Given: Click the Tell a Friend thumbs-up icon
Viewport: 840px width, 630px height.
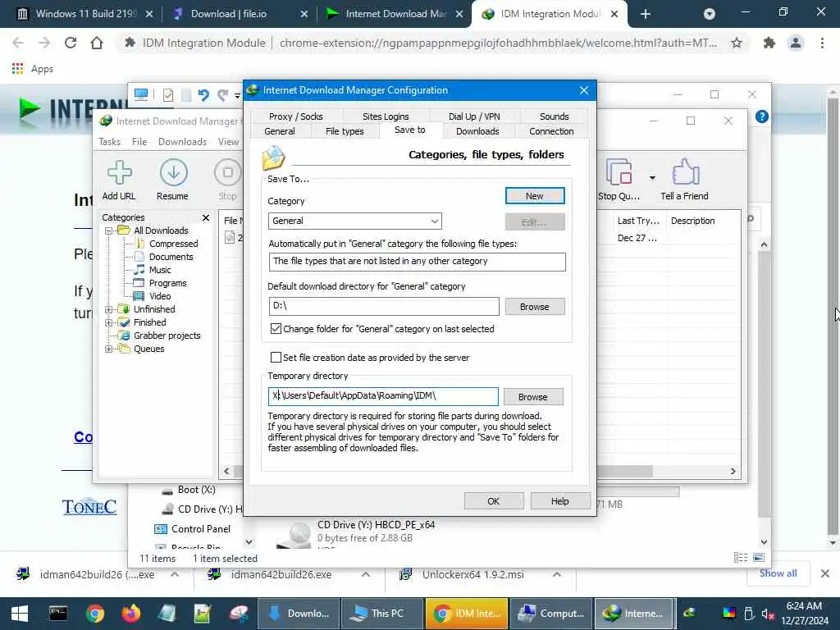Looking at the screenshot, I should pyautogui.click(x=685, y=172).
